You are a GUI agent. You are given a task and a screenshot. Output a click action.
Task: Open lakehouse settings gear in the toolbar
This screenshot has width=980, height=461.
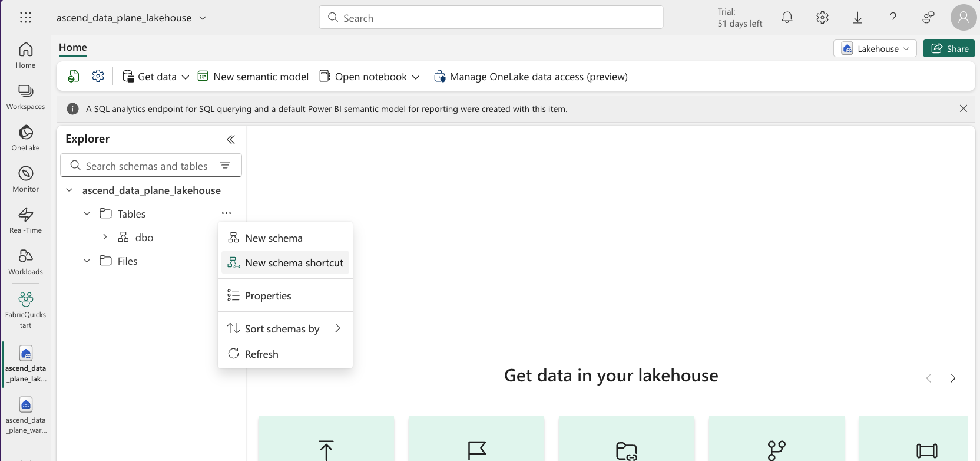[98, 76]
